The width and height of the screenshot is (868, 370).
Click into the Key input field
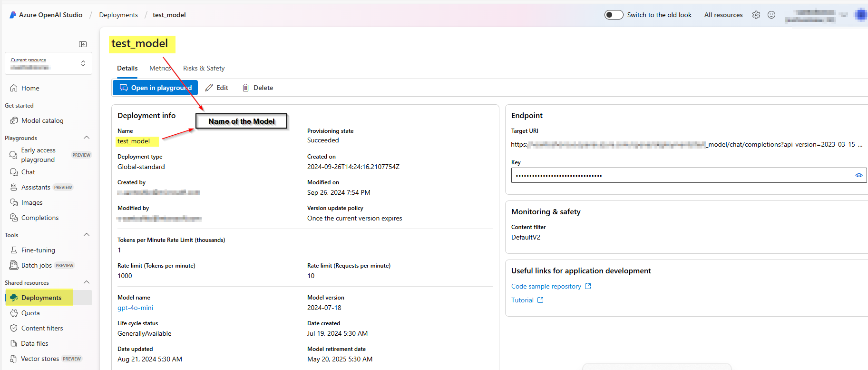689,175
